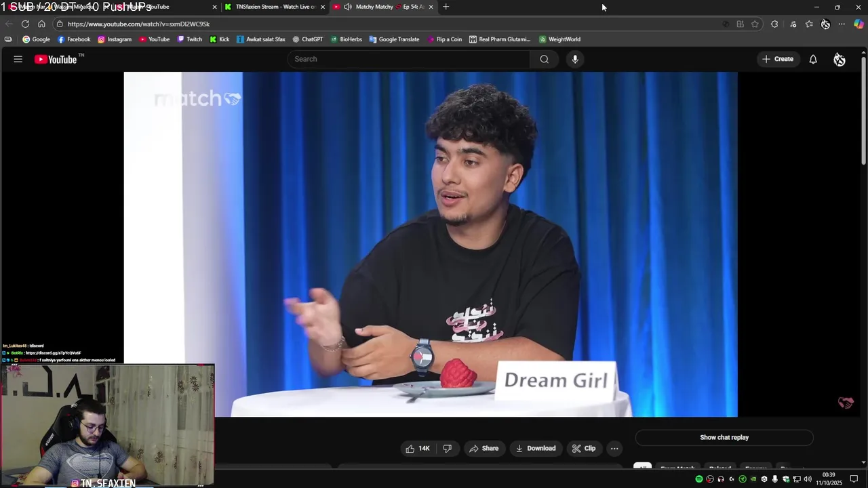
Task: Click the video player to pause
Action: tap(431, 244)
